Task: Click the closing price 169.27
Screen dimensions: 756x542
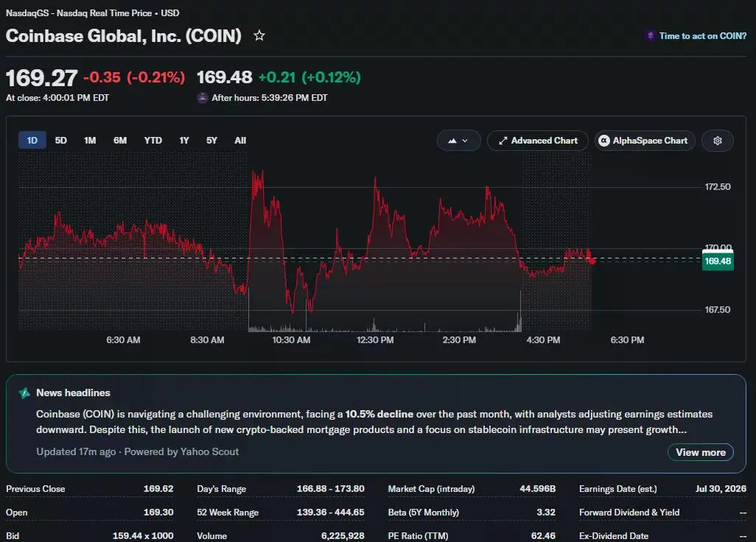Action: [41, 78]
